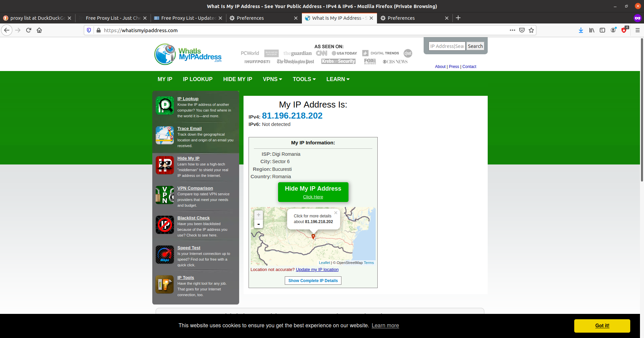Expand the VPNS dropdown menu
The image size is (644, 338).
click(272, 79)
